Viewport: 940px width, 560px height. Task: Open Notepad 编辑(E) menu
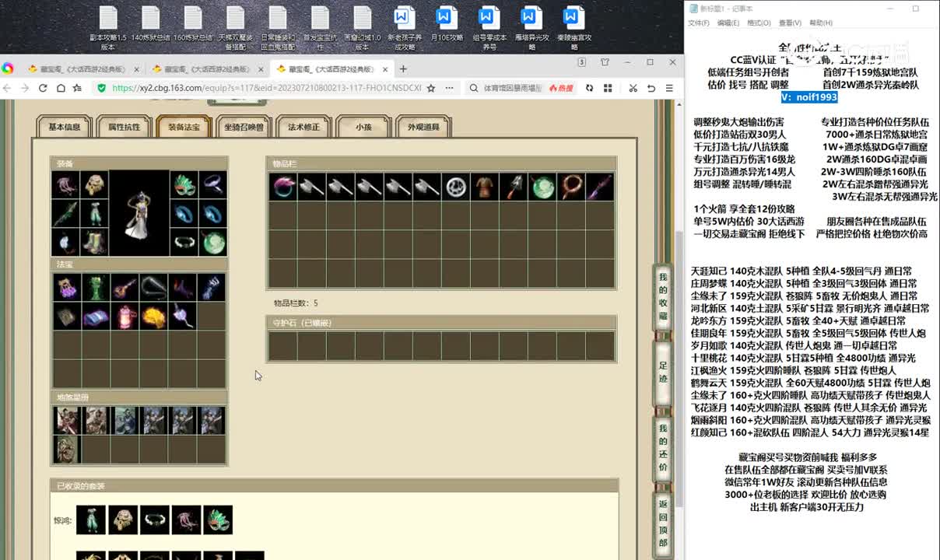[728, 23]
